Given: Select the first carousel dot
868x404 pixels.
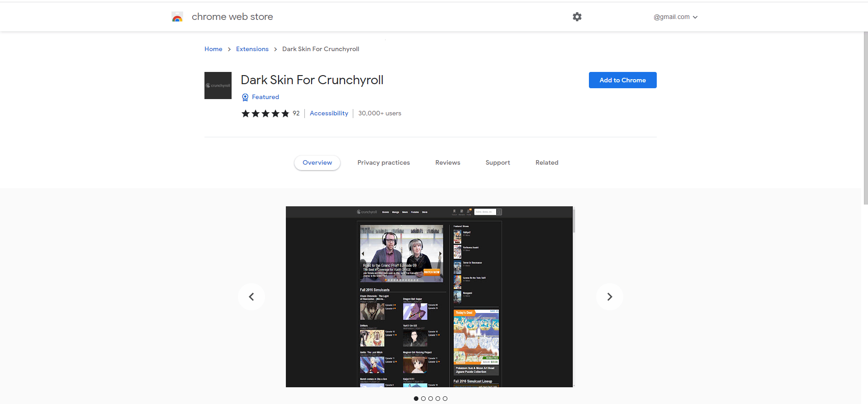Looking at the screenshot, I should click(416, 399).
